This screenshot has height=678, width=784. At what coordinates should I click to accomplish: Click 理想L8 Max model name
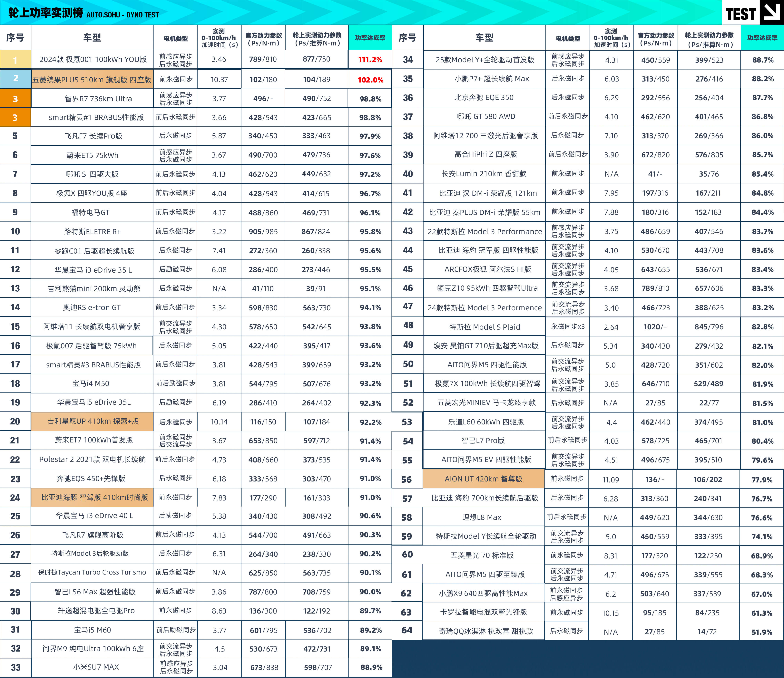[482, 517]
